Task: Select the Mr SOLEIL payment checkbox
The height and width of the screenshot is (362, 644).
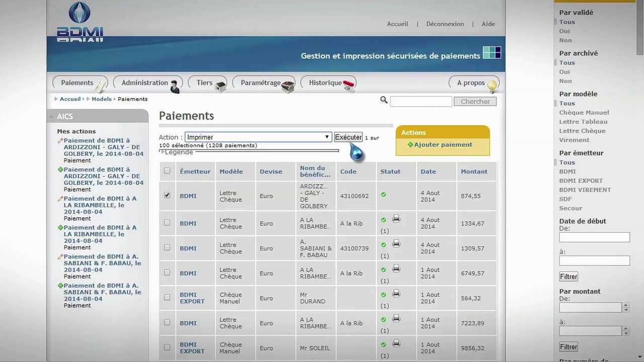Action: (167, 347)
